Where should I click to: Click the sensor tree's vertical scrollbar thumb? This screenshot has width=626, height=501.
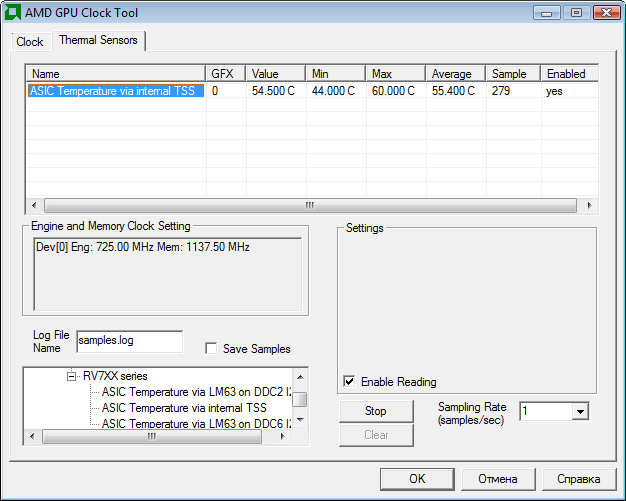click(x=300, y=399)
